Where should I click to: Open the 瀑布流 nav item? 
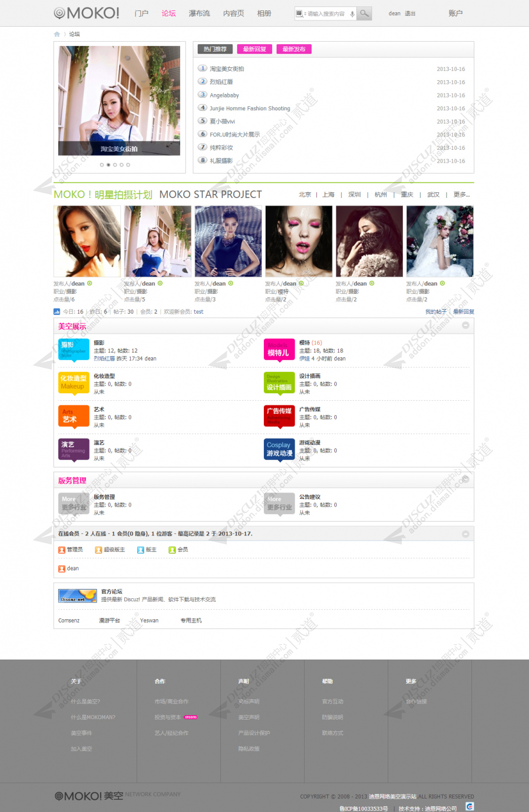point(199,13)
